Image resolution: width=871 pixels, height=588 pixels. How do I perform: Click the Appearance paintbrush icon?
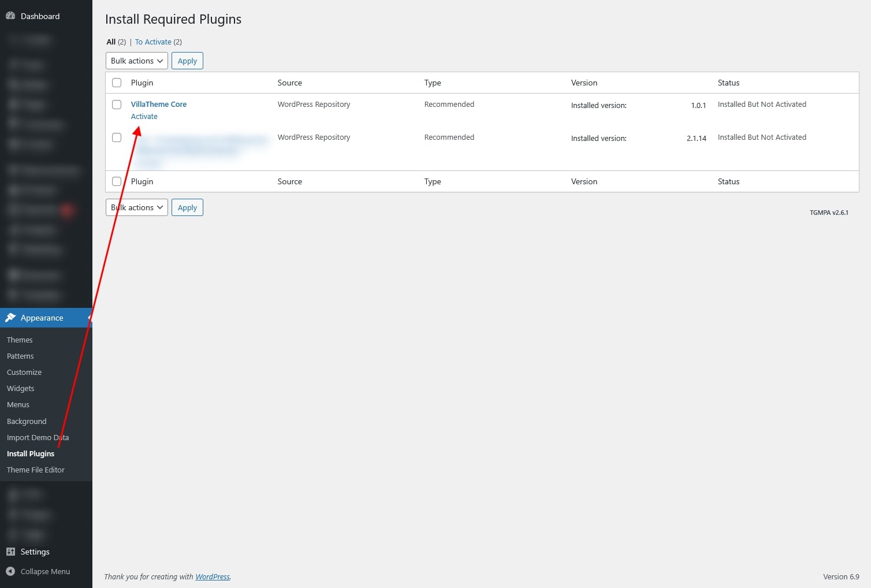tap(10, 318)
